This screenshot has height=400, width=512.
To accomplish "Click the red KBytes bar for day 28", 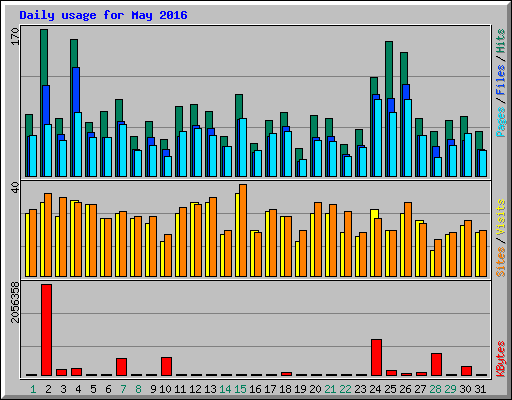I will pyautogui.click(x=436, y=364).
